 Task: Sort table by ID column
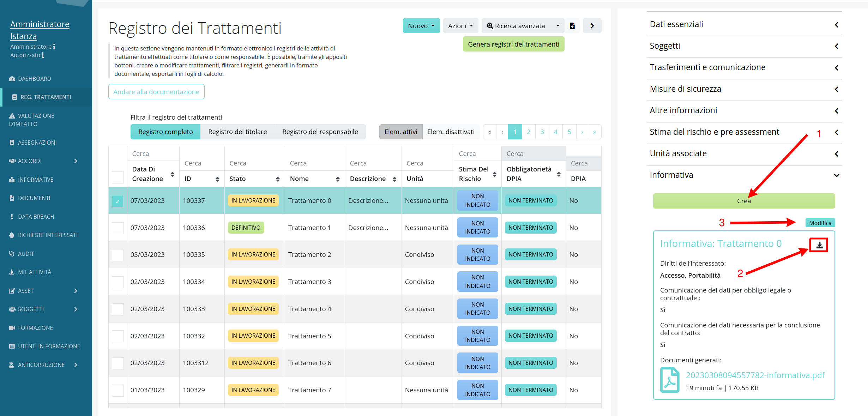tap(217, 179)
